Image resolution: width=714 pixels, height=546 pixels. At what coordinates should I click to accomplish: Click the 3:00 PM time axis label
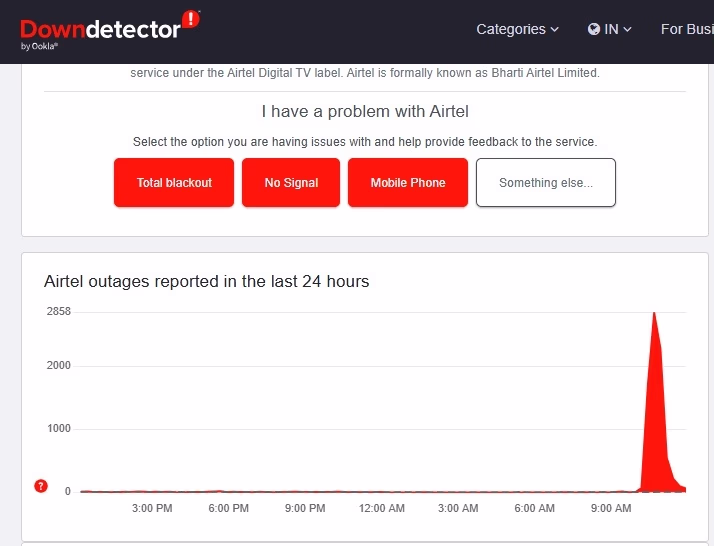152,509
